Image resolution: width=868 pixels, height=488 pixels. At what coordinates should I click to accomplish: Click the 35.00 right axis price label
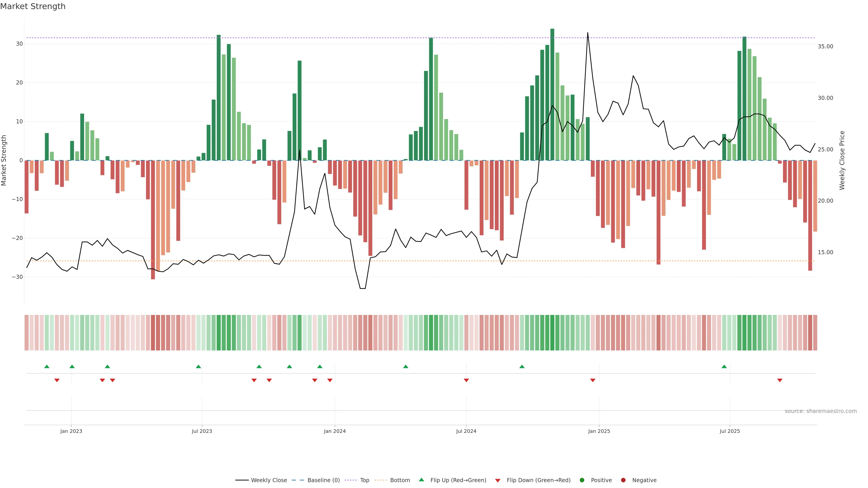pyautogui.click(x=825, y=47)
